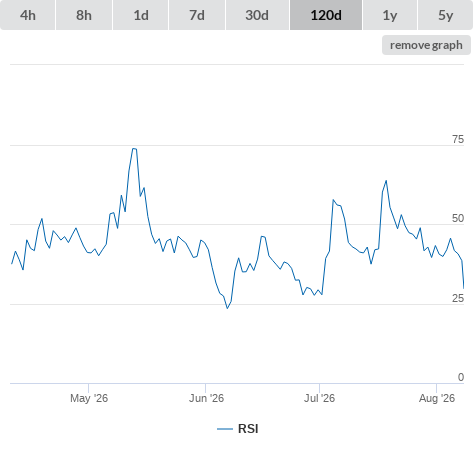Click the Jul '26 axis label
Image resolution: width=474 pixels, height=455 pixels.
319,398
